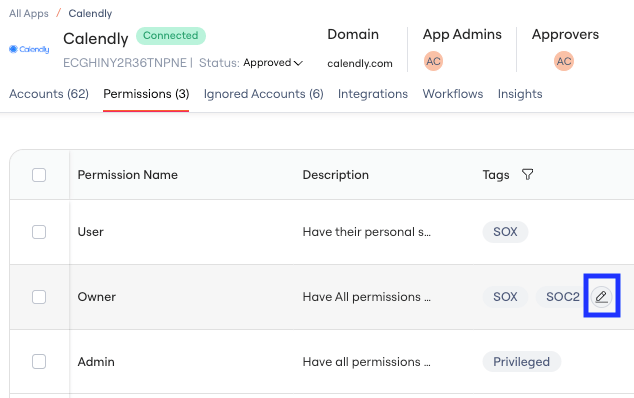Click the SOC2 tag in Owner row
634x398 pixels.
pyautogui.click(x=562, y=296)
